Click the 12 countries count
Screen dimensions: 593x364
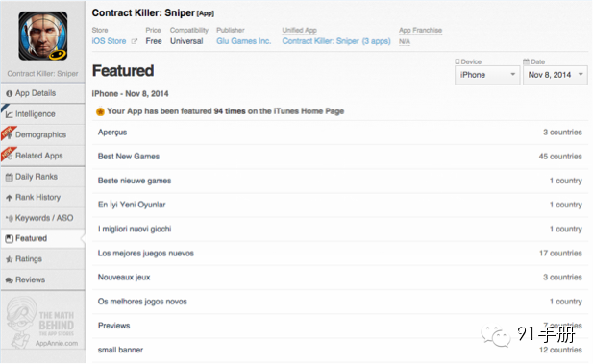(560, 350)
